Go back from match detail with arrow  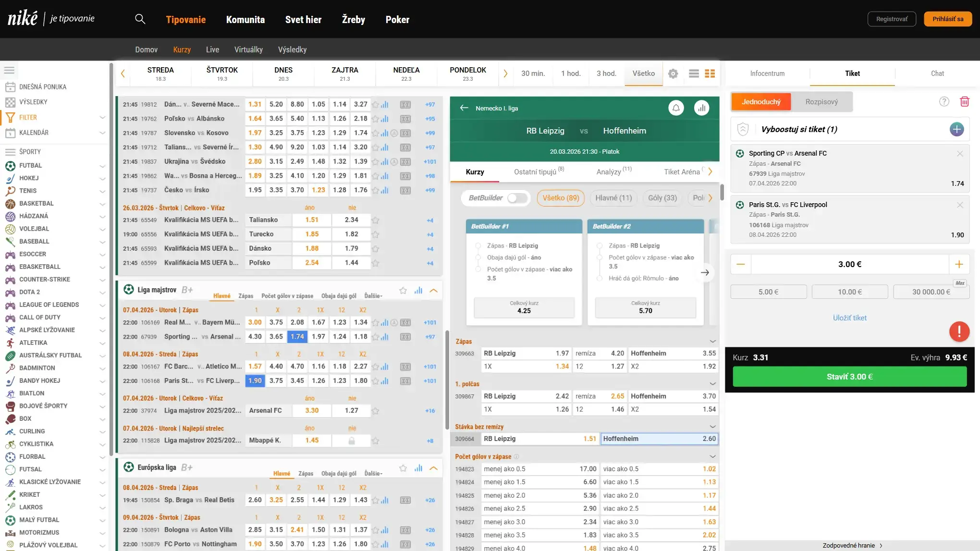pos(464,108)
